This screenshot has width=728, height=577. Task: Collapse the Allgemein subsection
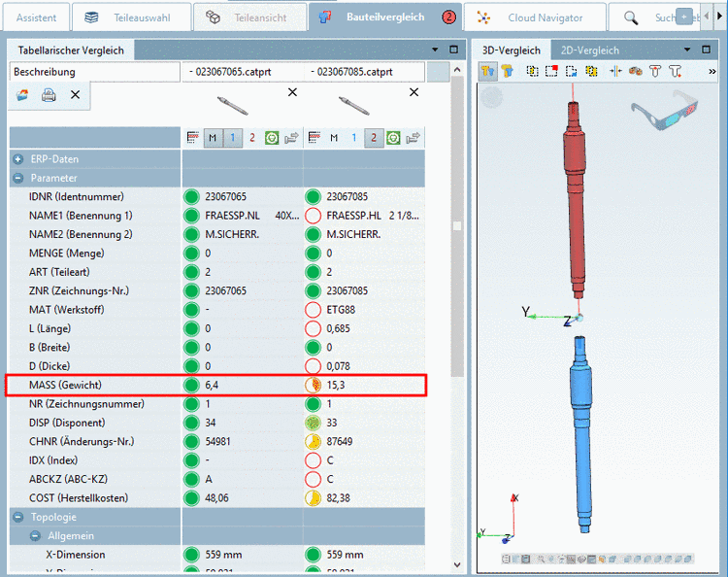click(35, 536)
